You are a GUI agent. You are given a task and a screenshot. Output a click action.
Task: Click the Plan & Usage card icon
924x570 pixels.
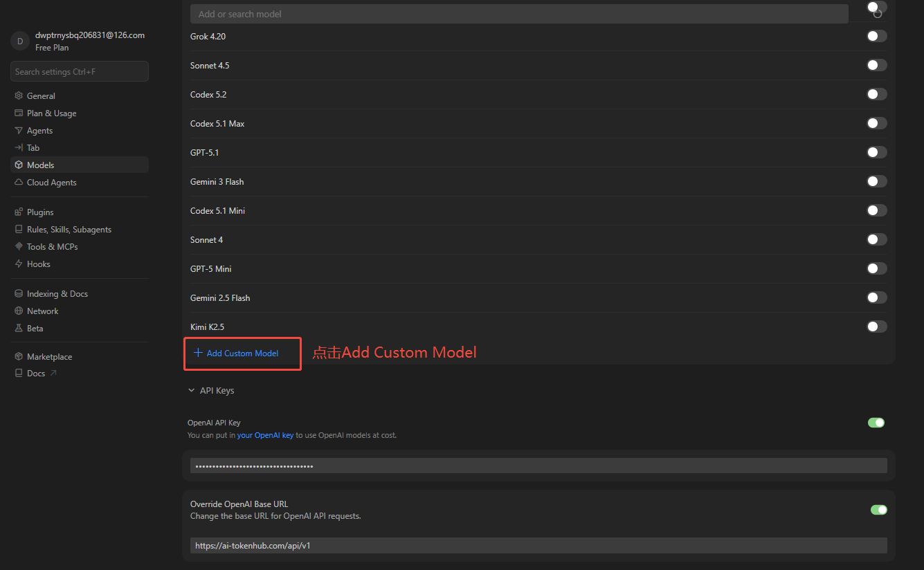click(19, 113)
